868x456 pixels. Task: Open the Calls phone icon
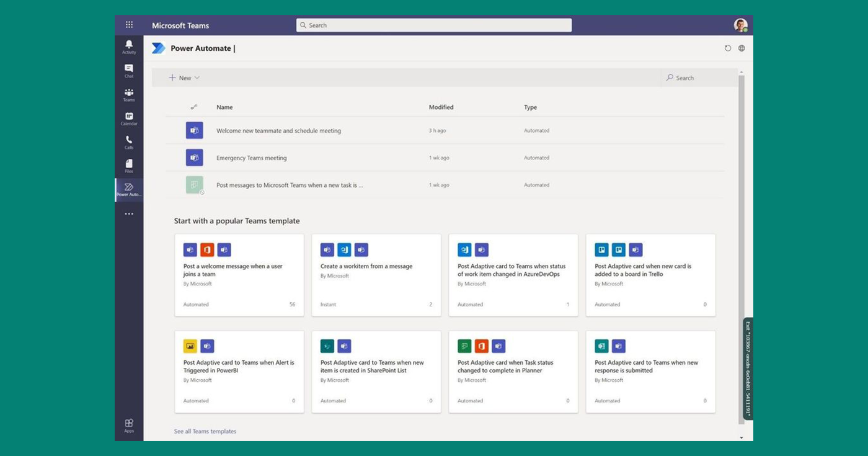tap(129, 142)
